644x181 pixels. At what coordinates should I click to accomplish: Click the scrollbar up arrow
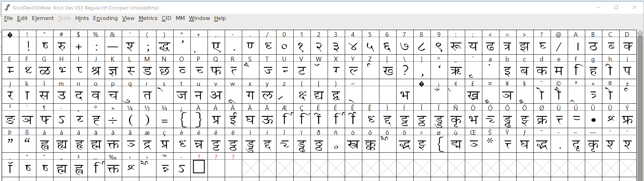[640, 33]
